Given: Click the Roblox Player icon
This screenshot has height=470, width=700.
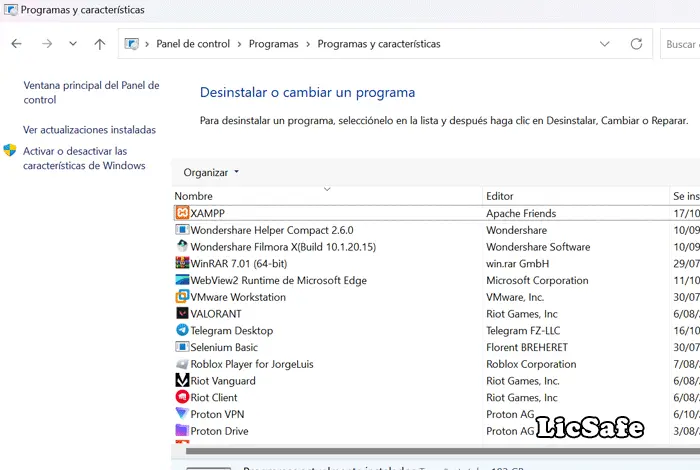Looking at the screenshot, I should [182, 364].
